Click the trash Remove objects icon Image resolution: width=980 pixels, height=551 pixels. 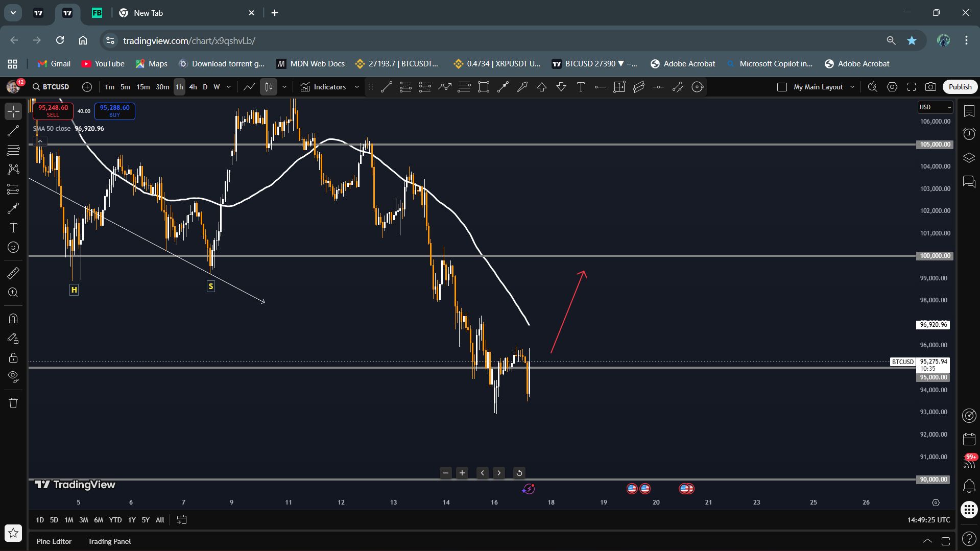coord(13,403)
